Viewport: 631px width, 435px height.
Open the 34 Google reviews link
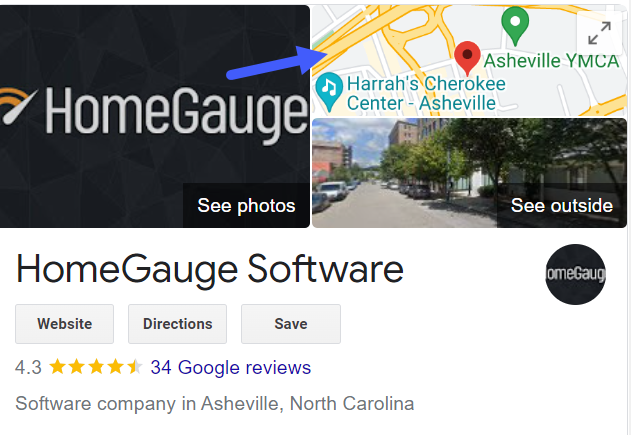click(231, 367)
